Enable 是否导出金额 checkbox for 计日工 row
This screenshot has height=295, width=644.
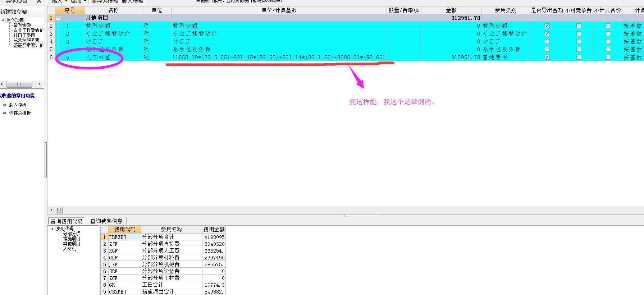tap(547, 41)
